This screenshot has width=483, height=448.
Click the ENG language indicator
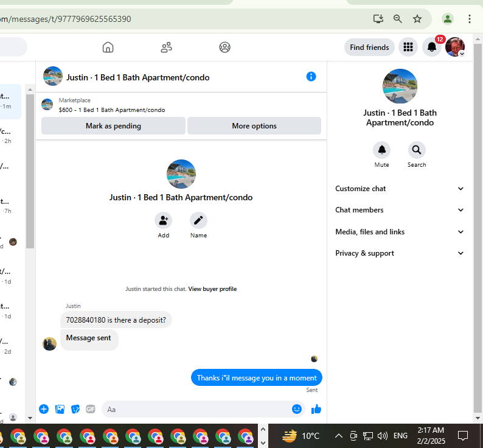click(400, 436)
